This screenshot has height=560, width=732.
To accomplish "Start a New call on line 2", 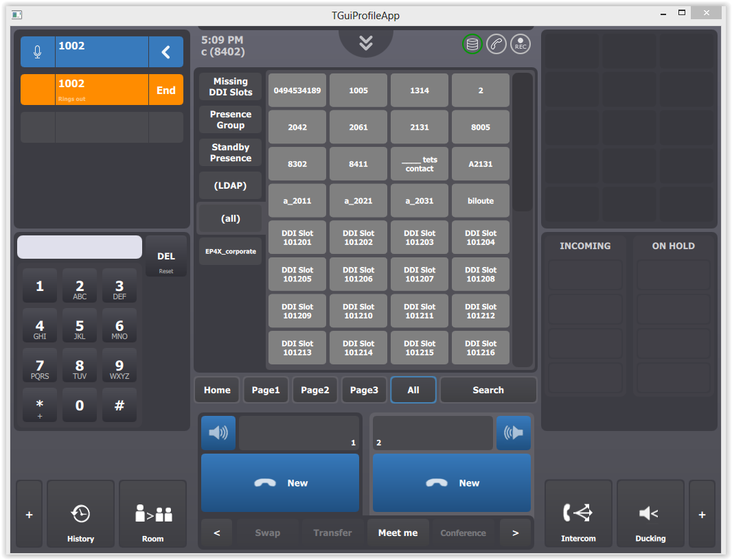I will (452, 483).
